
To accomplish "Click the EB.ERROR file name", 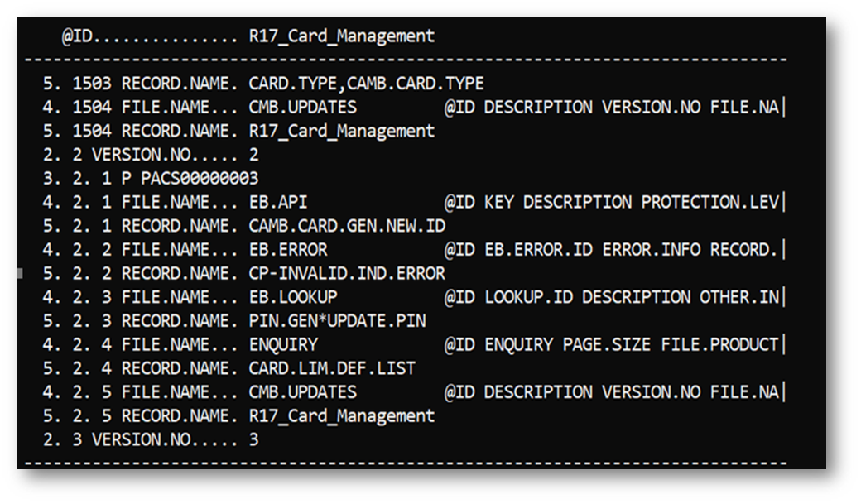I will pyautogui.click(x=288, y=249).
